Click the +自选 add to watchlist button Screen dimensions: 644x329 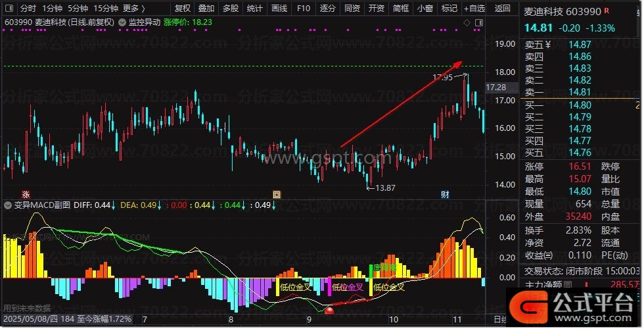tap(474, 9)
